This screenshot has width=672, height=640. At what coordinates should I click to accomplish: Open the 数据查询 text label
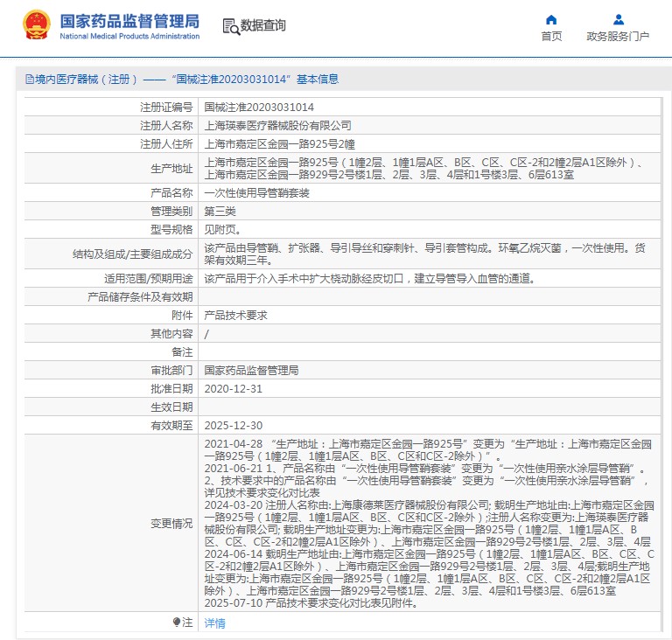[x=263, y=25]
